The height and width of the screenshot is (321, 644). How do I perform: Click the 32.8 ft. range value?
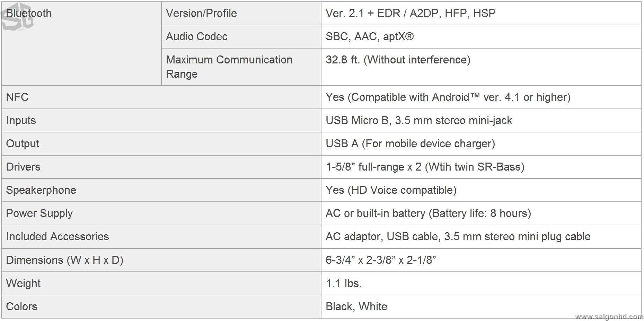pos(398,60)
